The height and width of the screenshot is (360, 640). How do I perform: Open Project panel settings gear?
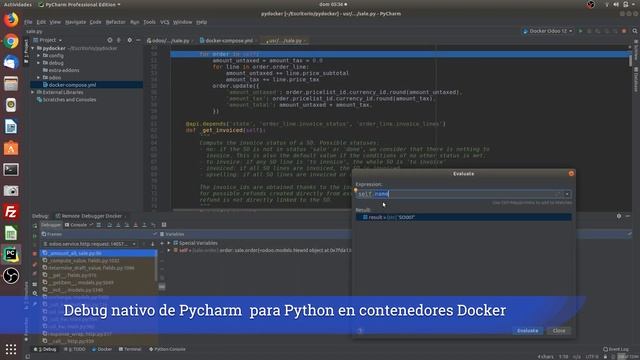click(129, 40)
